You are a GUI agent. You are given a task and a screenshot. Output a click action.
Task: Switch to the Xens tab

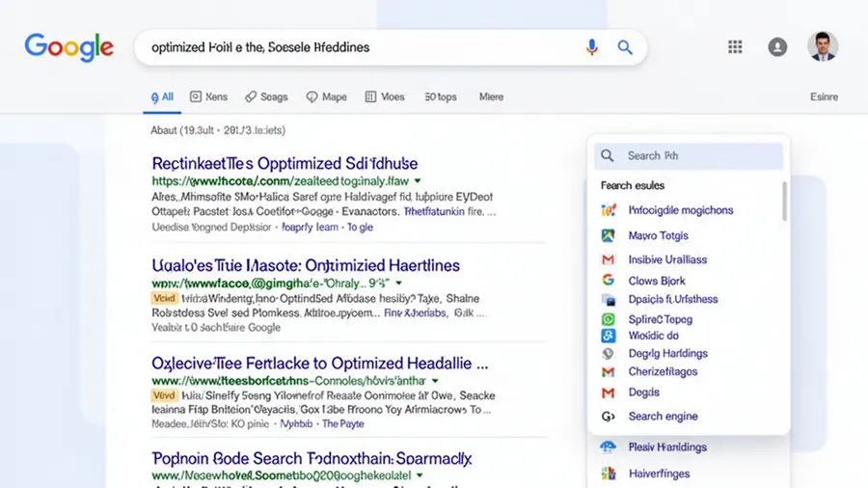click(x=208, y=96)
